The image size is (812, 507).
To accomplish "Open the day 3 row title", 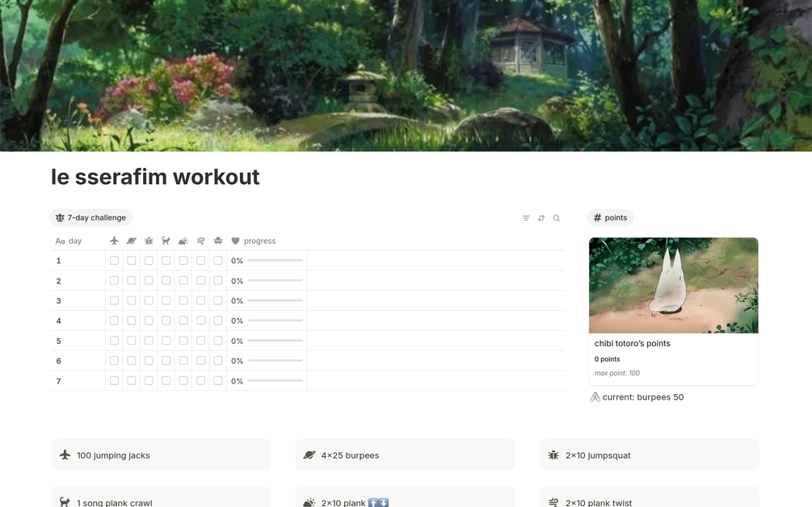I will coord(58,300).
